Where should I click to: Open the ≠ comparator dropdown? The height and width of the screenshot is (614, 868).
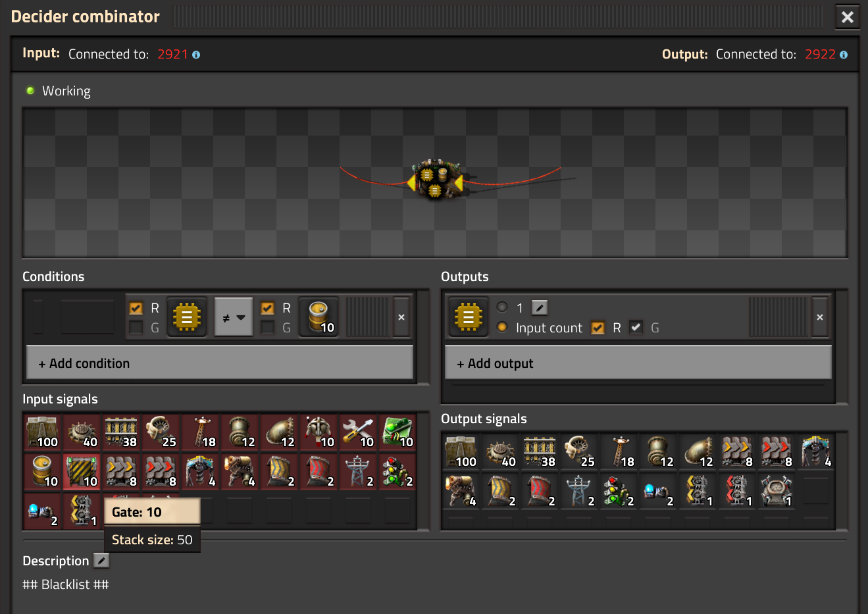234,317
